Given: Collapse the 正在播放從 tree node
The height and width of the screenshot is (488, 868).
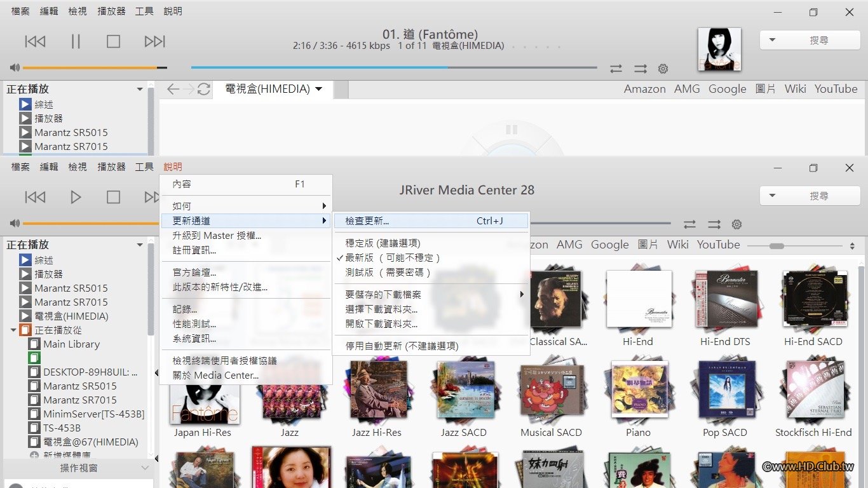Looking at the screenshot, I should tap(13, 330).
